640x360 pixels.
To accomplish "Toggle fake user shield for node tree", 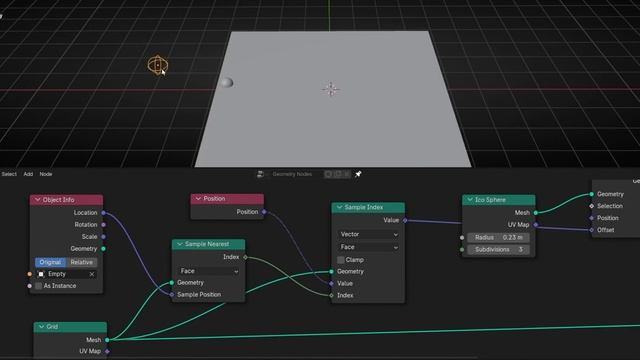I will pos(328,174).
